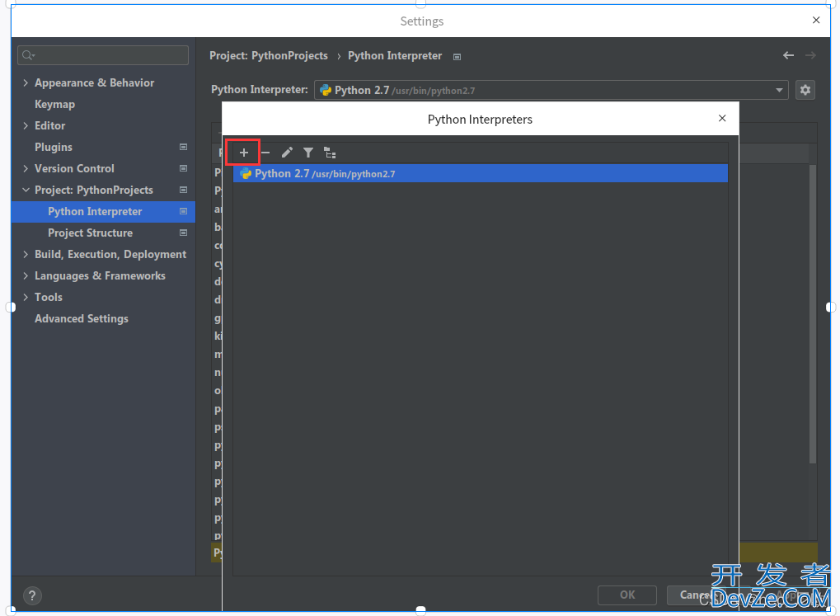The image size is (840, 616).
Task: Focus the settings search field
Action: pos(103,55)
